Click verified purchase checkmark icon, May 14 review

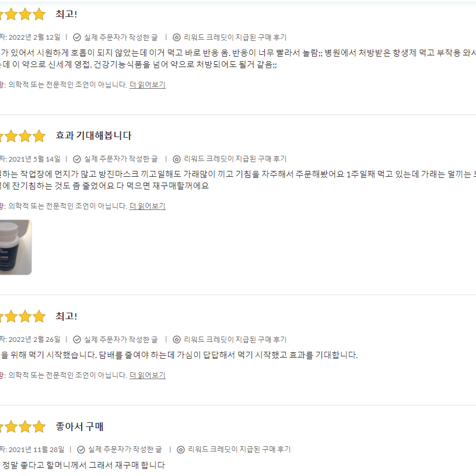pyautogui.click(x=77, y=159)
